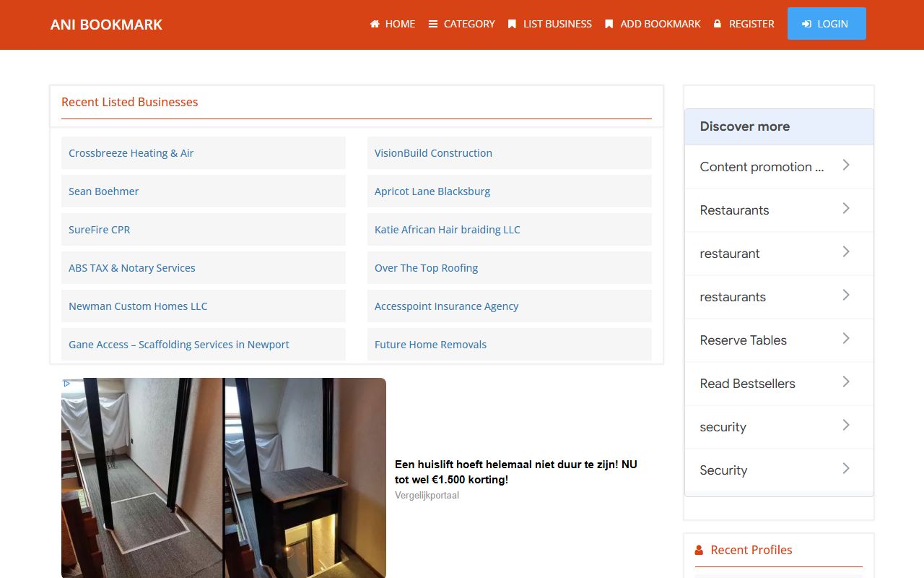The width and height of the screenshot is (924, 578).
Task: Open the Sean Boehmer listing
Action: coord(103,191)
